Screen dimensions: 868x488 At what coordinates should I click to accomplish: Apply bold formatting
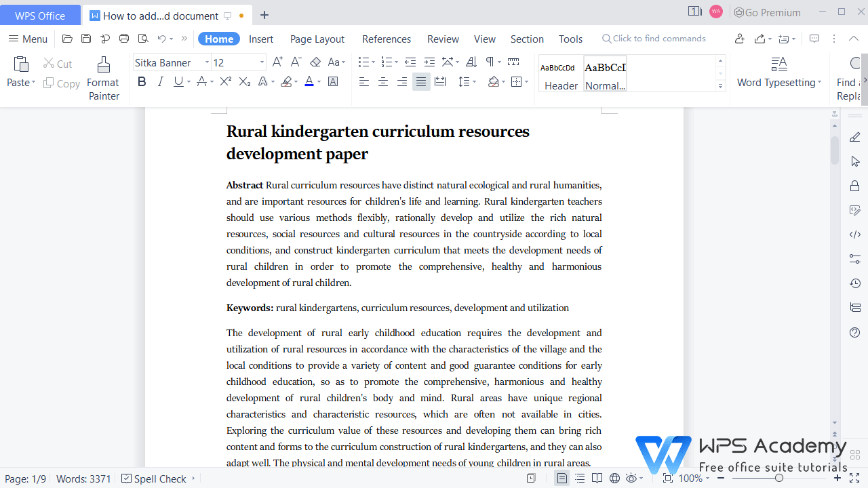pos(142,81)
